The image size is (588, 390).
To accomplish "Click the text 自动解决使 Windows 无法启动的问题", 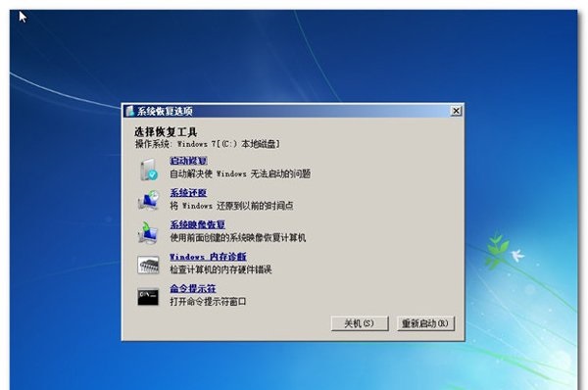I will 240,174.
